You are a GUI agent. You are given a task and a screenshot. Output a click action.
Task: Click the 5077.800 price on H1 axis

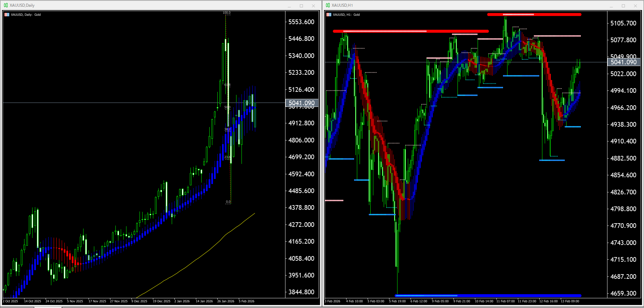pyautogui.click(x=623, y=40)
